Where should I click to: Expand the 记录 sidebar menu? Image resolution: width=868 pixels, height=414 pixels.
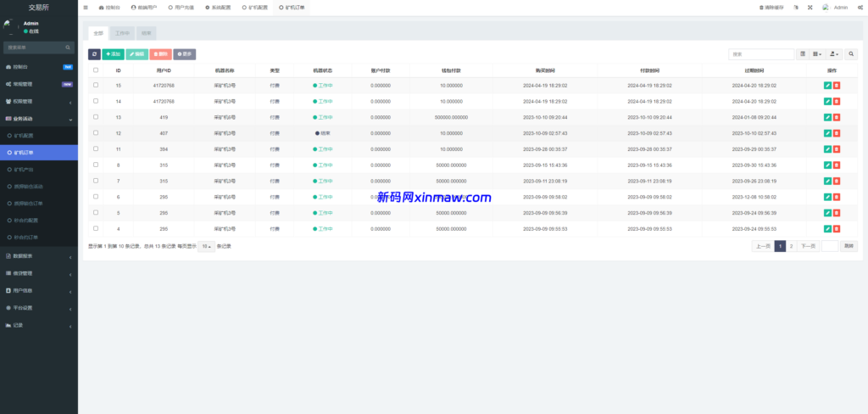39,325
